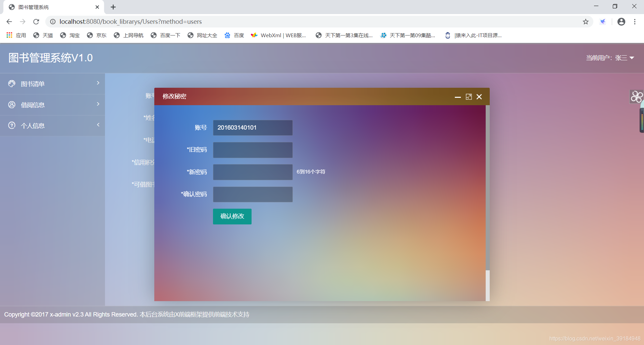Open the 天下第一第3集在线 bookmark
Screen dimensions: 644x345
[x=344, y=35]
